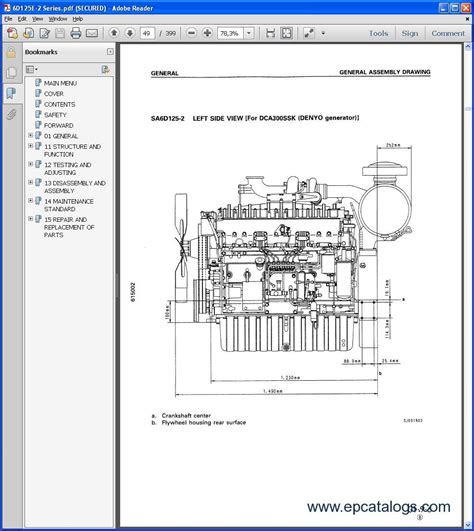This screenshot has width=474, height=531.
Task: Open the zoom percentage dropdown arrow
Action: 249,33
